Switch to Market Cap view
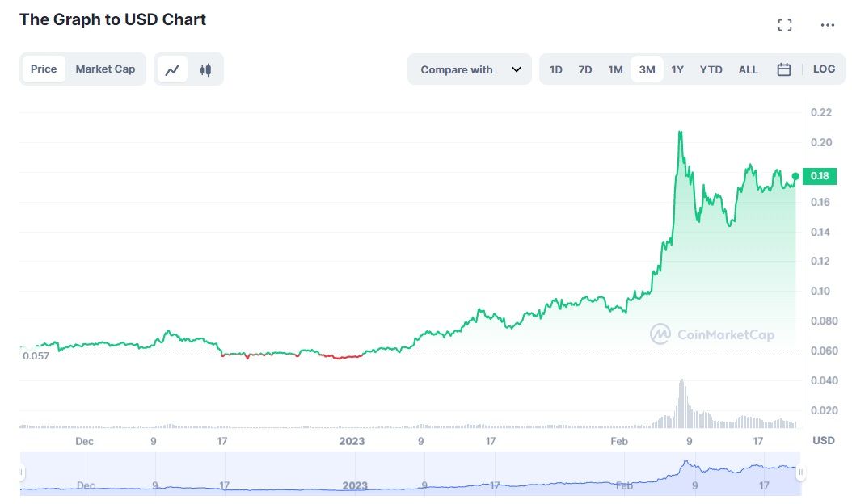Screen dimensions: 852x504 point(105,69)
